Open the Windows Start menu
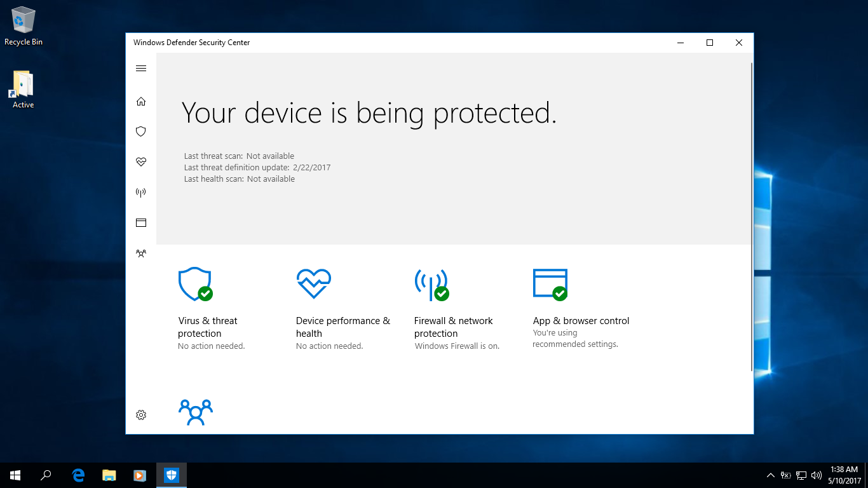The width and height of the screenshot is (868, 488). [x=15, y=475]
